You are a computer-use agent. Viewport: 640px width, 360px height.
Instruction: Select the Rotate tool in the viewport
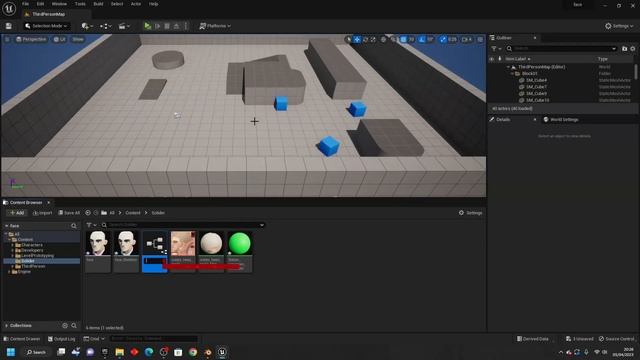(365, 39)
